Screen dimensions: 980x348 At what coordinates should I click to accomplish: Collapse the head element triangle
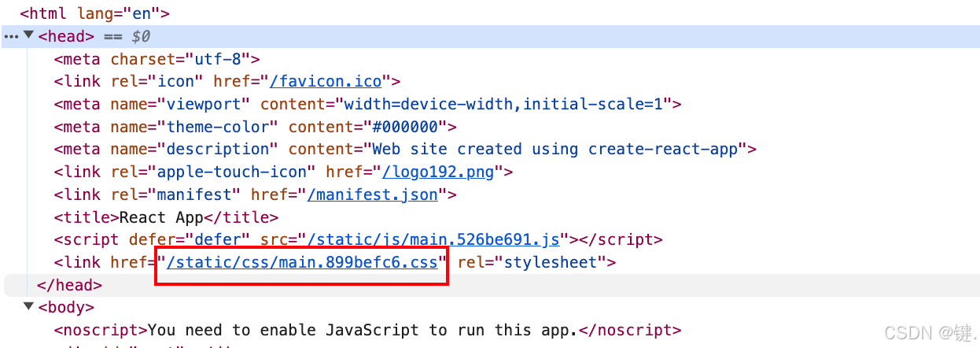point(29,35)
